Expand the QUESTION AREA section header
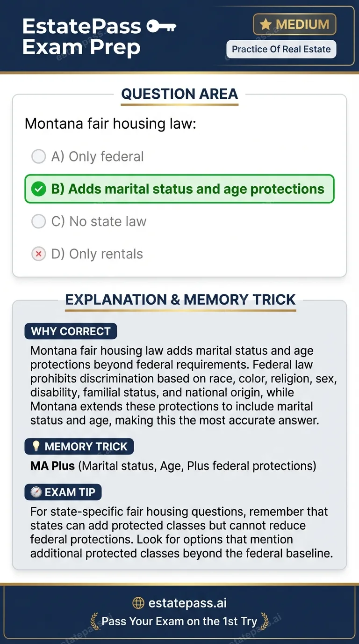Screen dimensions: 359x644 tap(179, 95)
